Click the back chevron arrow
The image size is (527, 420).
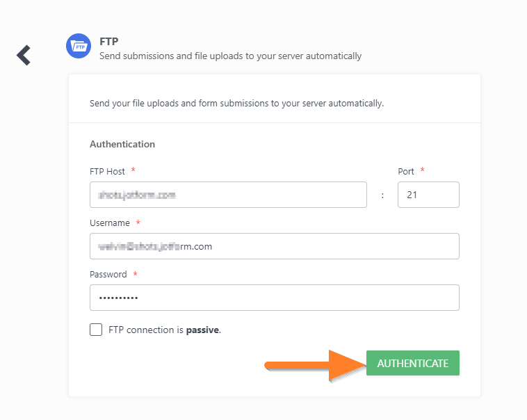24,55
